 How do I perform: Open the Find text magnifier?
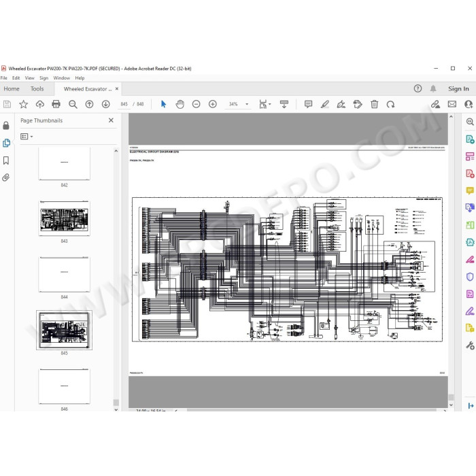click(73, 105)
